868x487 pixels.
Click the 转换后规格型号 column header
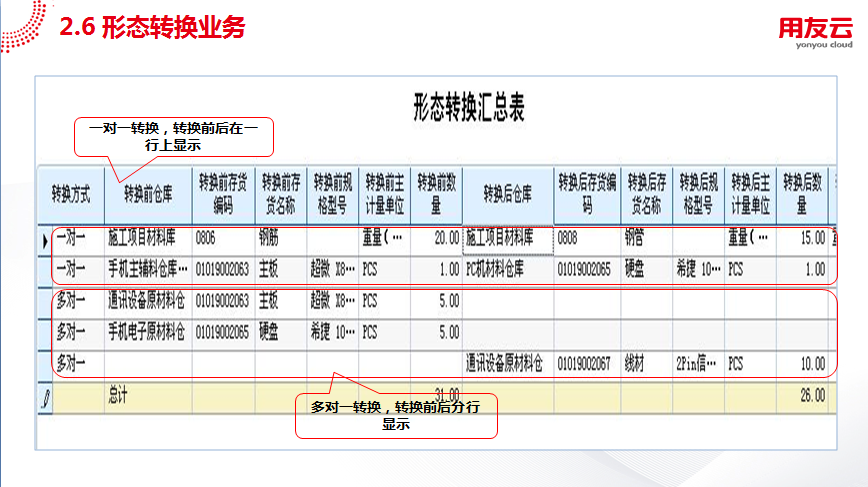pos(699,195)
